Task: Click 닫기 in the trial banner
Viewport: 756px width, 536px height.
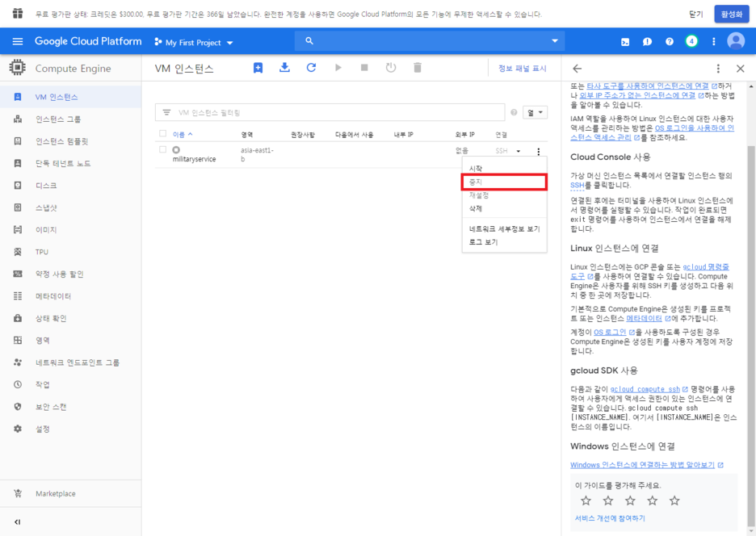Action: pos(695,15)
